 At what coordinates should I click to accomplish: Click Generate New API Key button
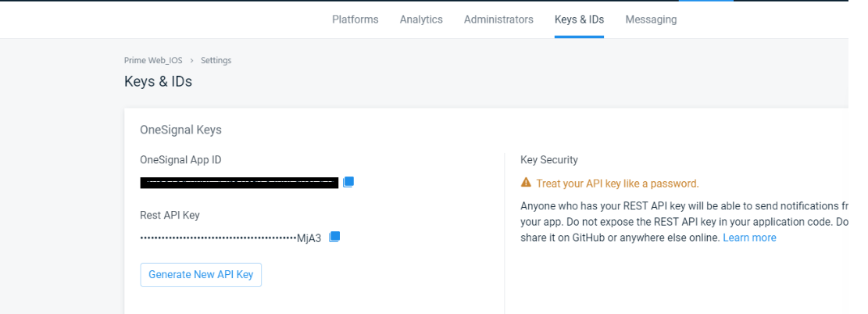pos(201,275)
